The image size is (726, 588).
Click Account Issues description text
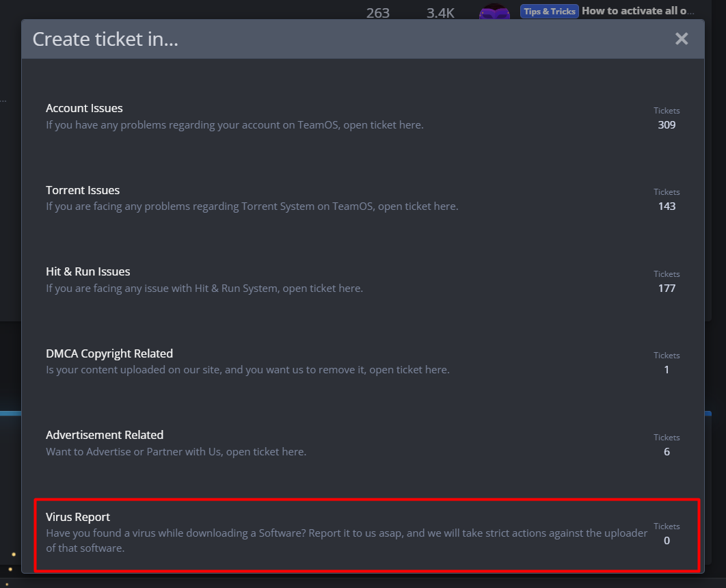234,125
